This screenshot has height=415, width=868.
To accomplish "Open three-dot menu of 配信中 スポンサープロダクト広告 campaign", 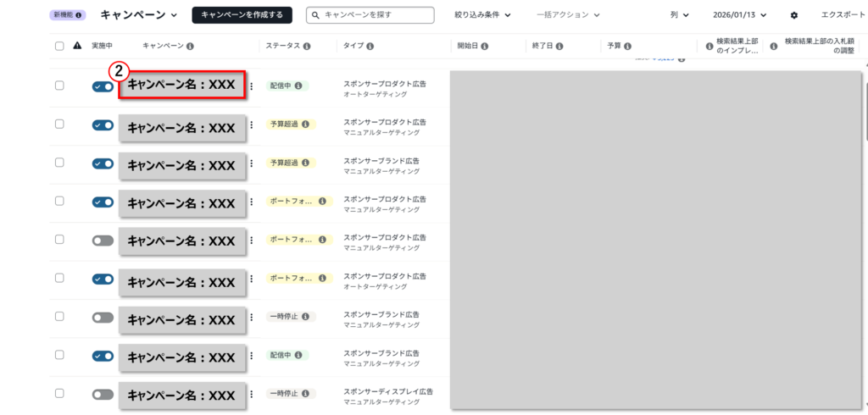I will click(251, 86).
